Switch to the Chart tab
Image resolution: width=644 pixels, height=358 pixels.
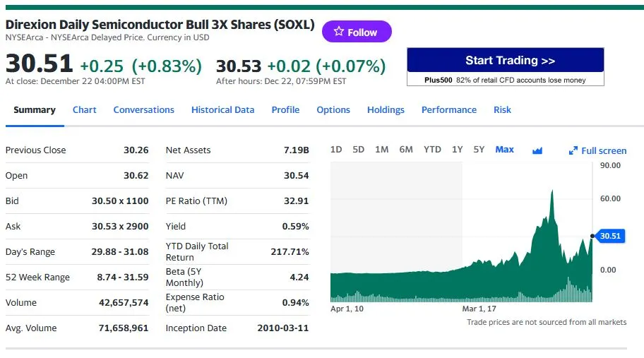click(x=84, y=110)
